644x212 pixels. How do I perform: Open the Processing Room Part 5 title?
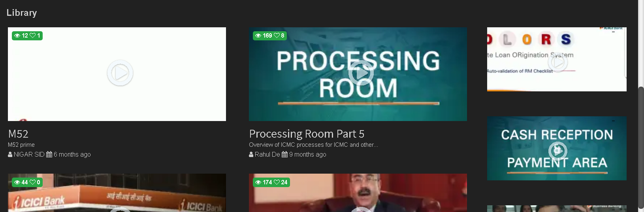click(x=307, y=134)
